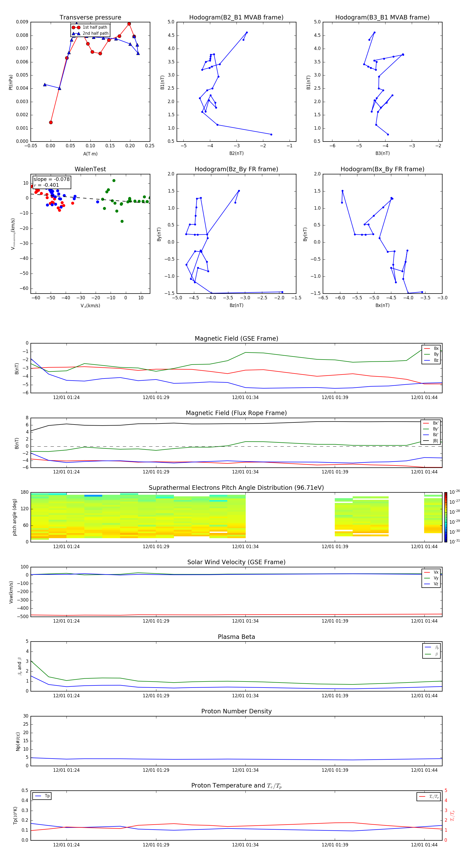473x868 pixels.
Task: Select '2nd half path' legend entry
Action: [90, 33]
